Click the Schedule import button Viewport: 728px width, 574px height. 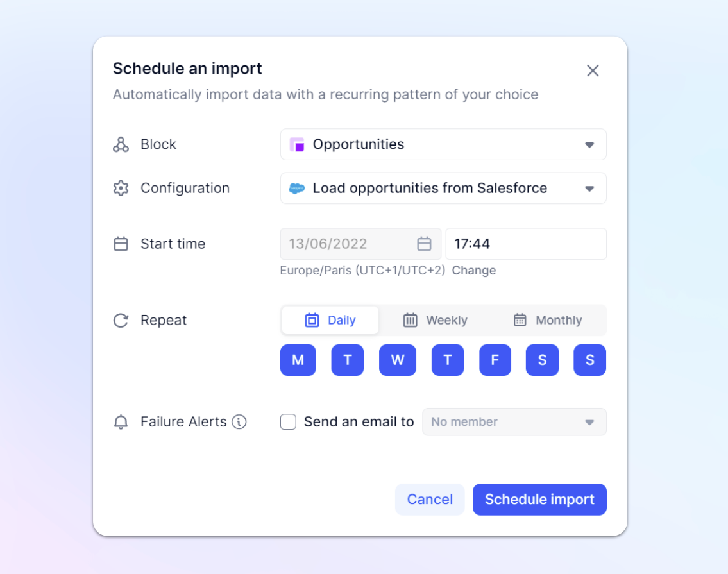539,499
